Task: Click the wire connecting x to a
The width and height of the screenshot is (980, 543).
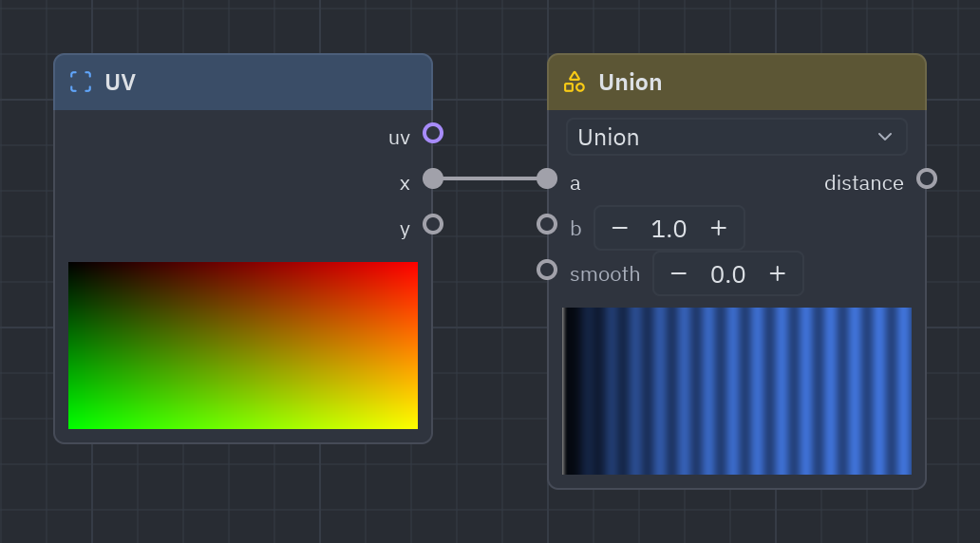Action: [489, 178]
